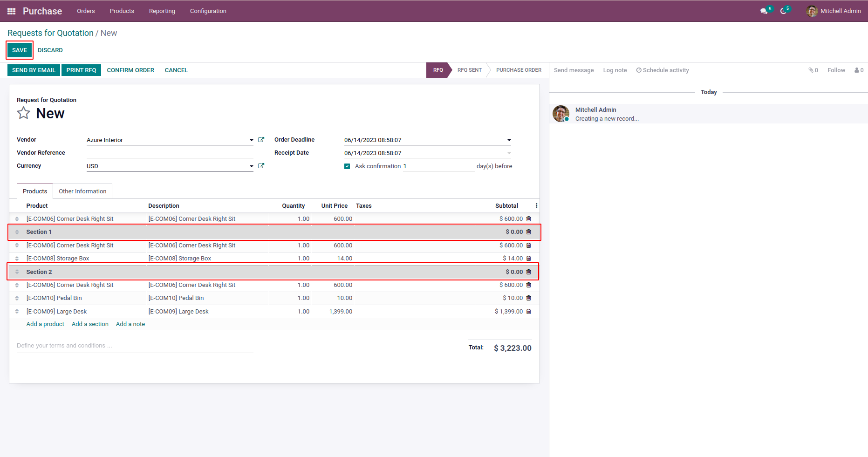
Task: Click the column options kebab icon
Action: 536,206
